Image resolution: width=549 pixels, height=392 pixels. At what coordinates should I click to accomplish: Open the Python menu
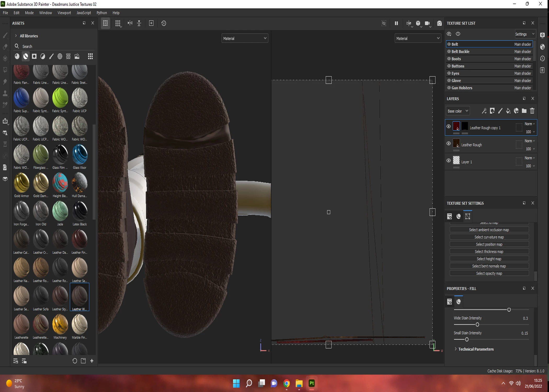101,13
